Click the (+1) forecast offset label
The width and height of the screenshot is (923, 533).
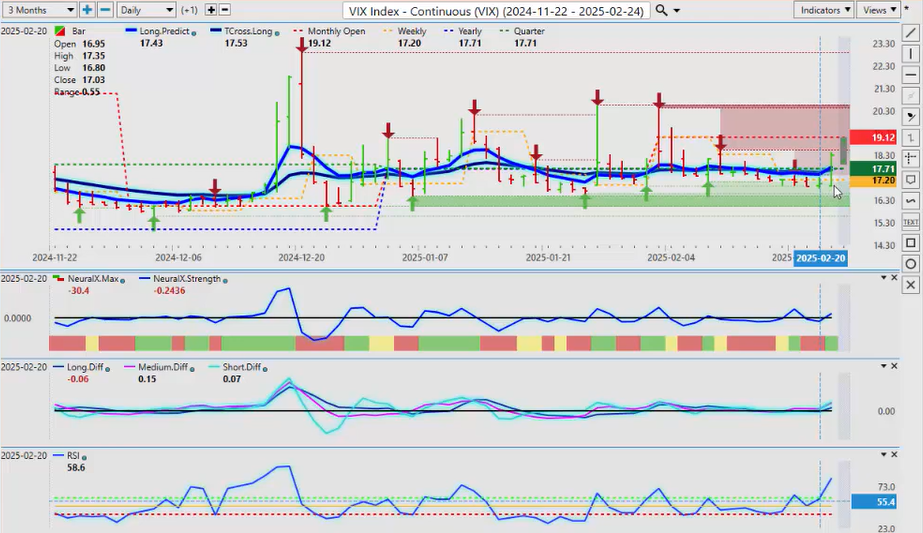pyautogui.click(x=190, y=10)
